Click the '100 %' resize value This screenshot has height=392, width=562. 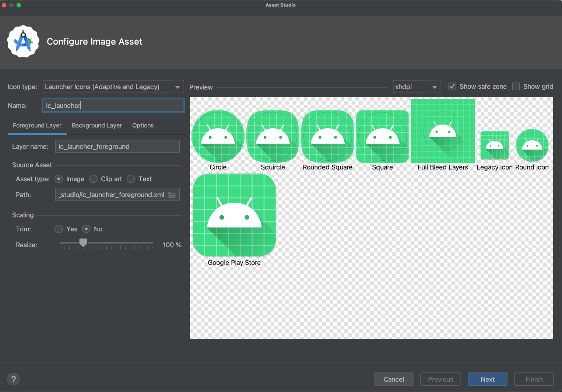(x=172, y=245)
